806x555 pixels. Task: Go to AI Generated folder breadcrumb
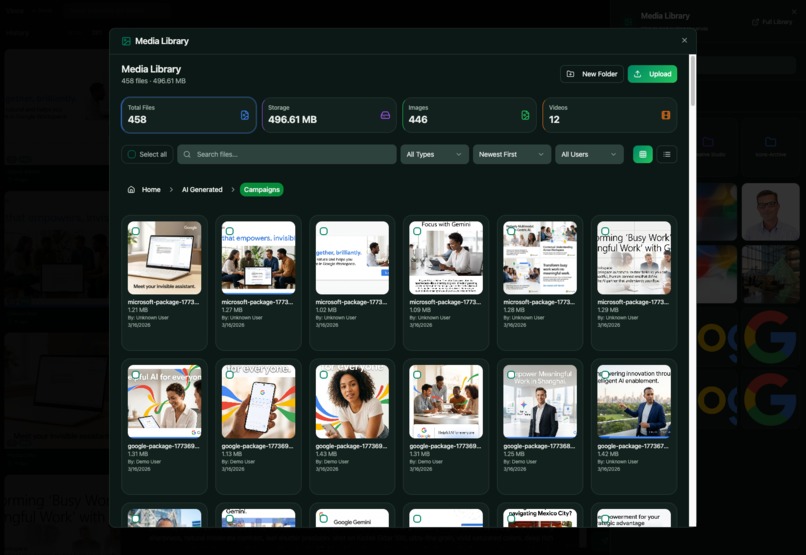202,190
